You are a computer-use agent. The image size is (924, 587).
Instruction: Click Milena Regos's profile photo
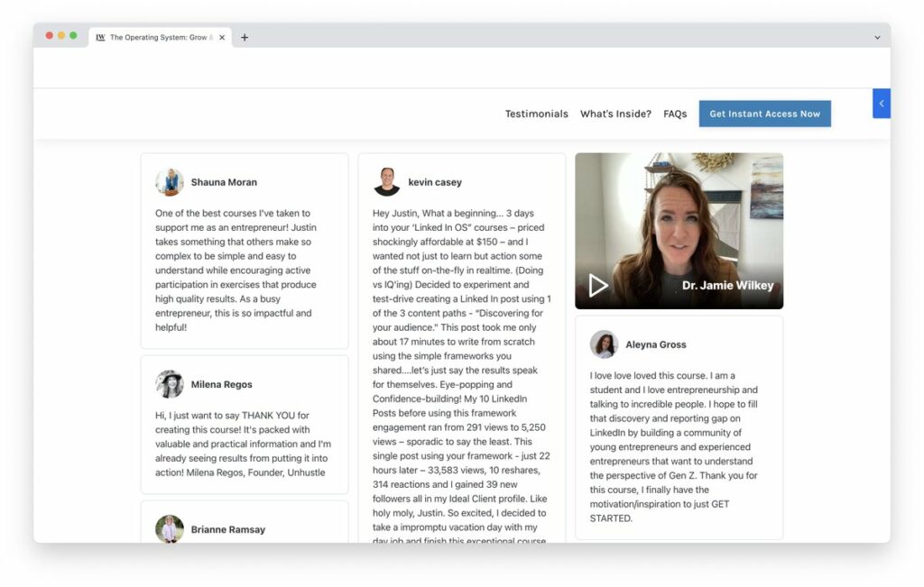pyautogui.click(x=170, y=384)
